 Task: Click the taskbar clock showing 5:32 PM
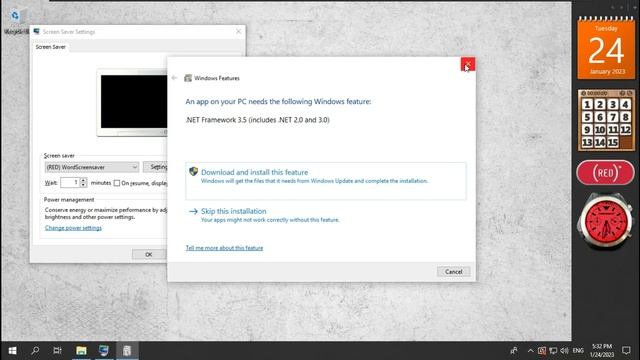coord(602,351)
